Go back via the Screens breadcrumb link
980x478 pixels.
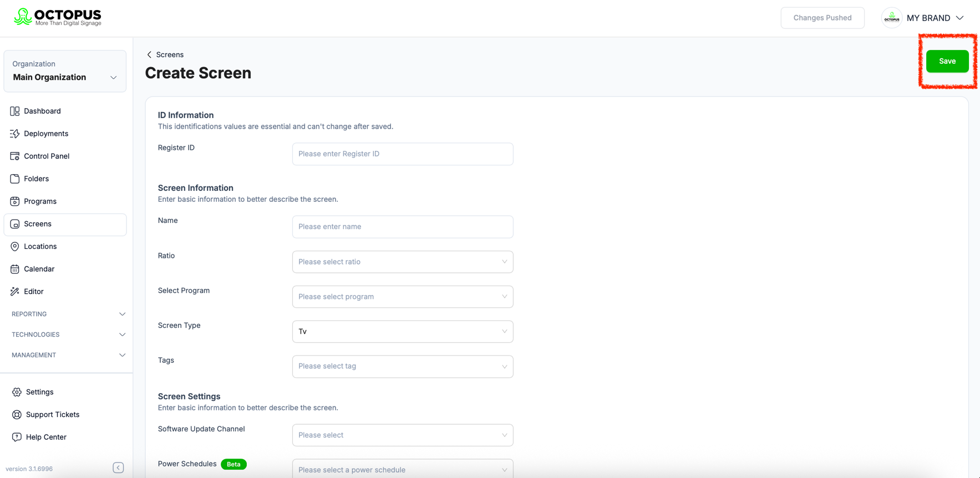tap(170, 54)
